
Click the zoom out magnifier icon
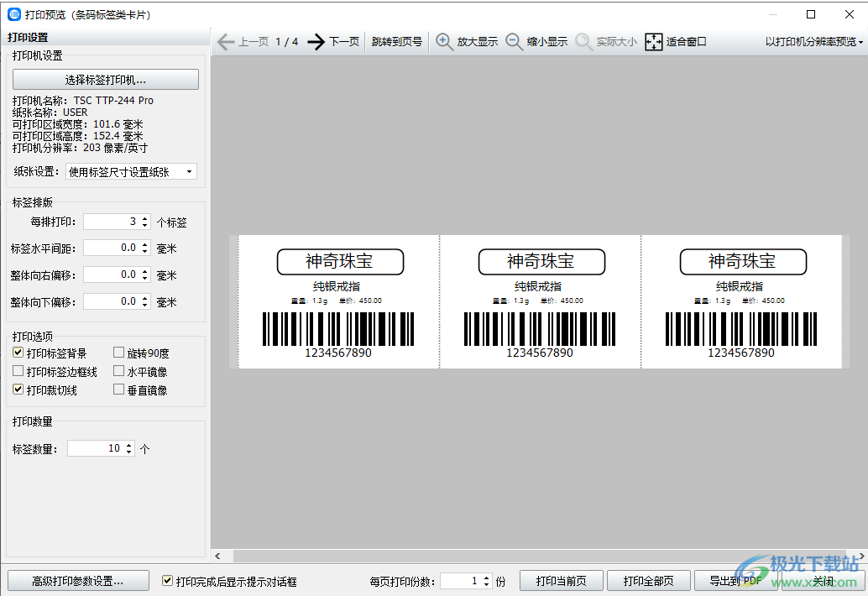(x=515, y=42)
